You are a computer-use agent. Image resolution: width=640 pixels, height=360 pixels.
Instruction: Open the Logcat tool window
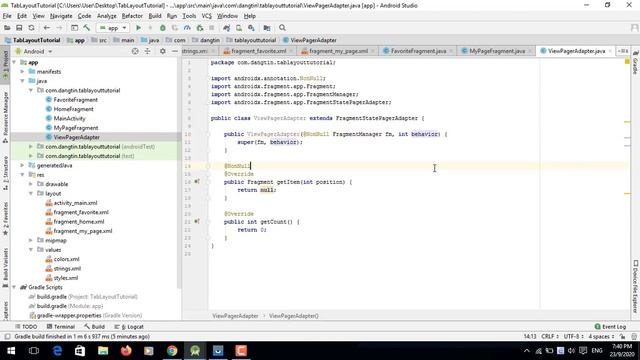click(129, 327)
